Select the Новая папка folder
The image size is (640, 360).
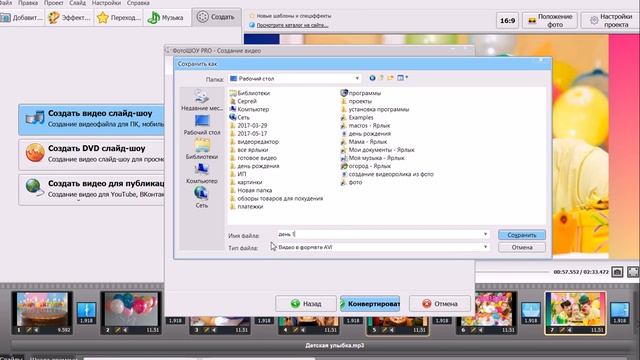click(x=251, y=190)
